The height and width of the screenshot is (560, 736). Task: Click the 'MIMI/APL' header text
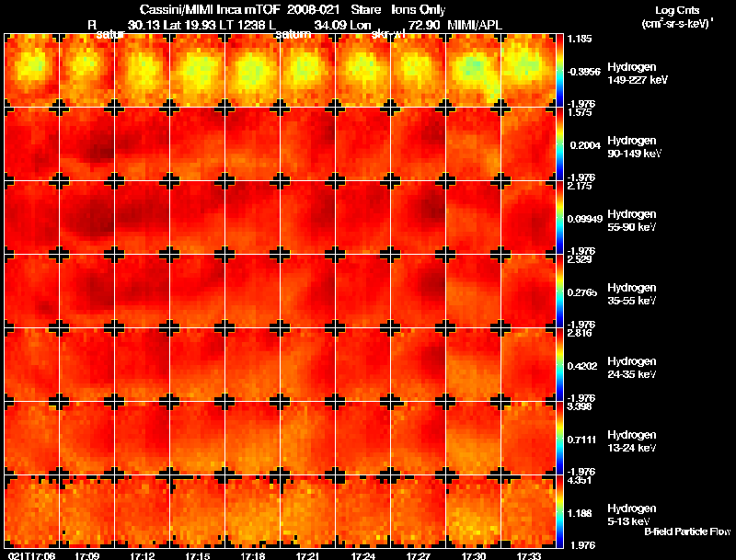(475, 25)
